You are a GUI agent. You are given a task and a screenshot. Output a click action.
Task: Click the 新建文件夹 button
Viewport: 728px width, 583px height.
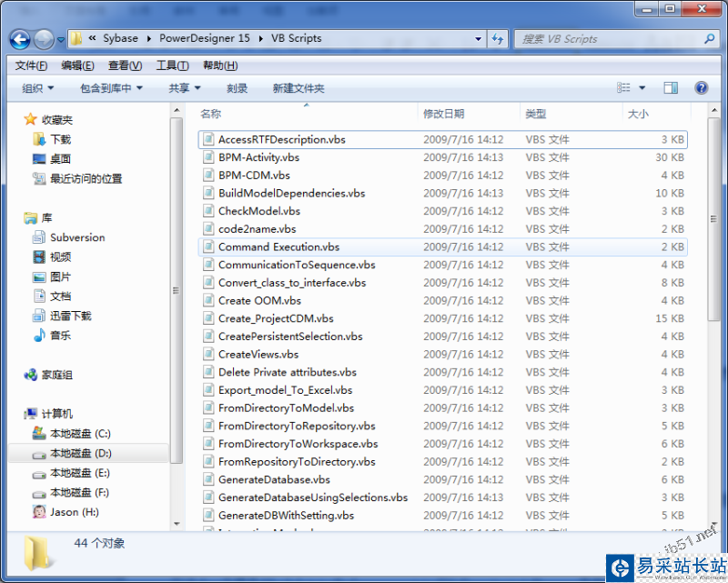(x=298, y=88)
